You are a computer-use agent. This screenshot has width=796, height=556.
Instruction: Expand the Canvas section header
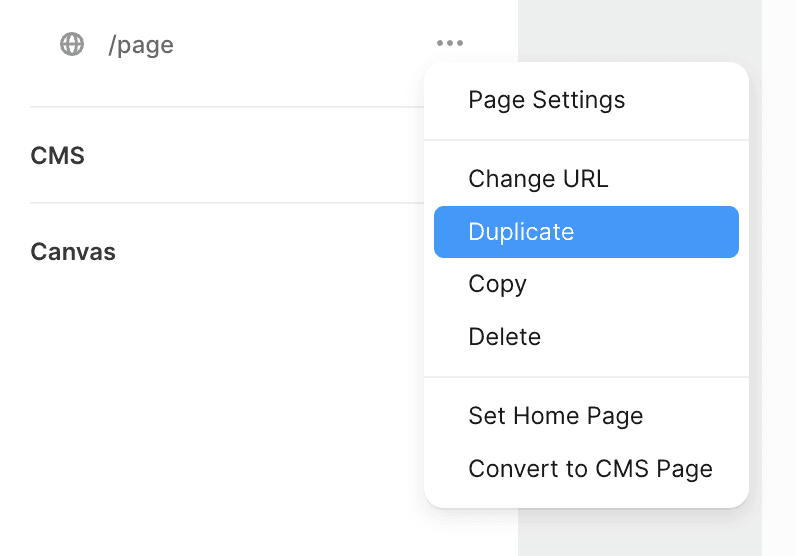pos(73,252)
